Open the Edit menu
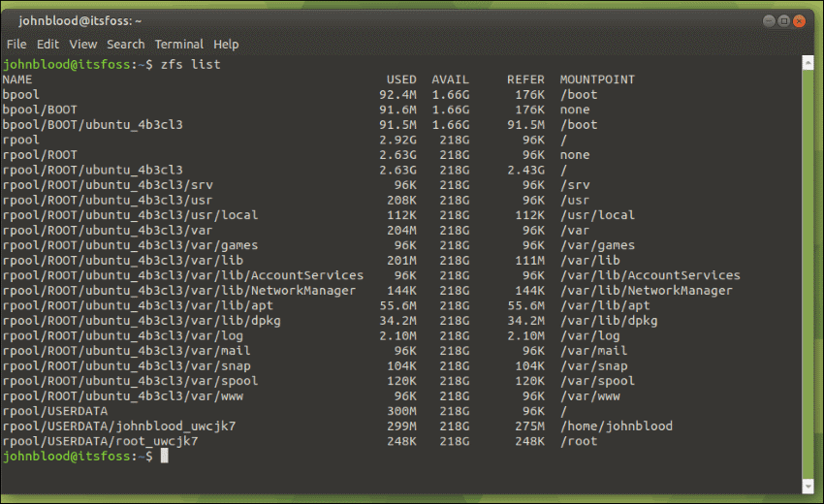 (48, 45)
